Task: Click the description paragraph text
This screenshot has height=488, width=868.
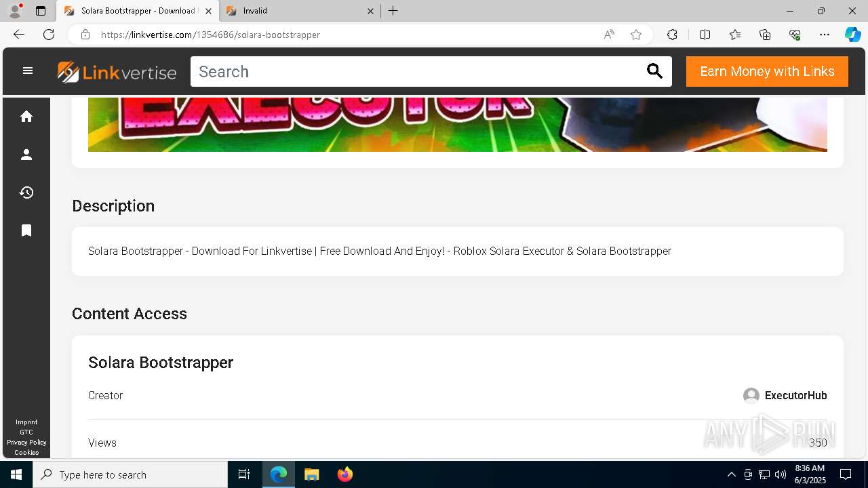Action: [380, 251]
